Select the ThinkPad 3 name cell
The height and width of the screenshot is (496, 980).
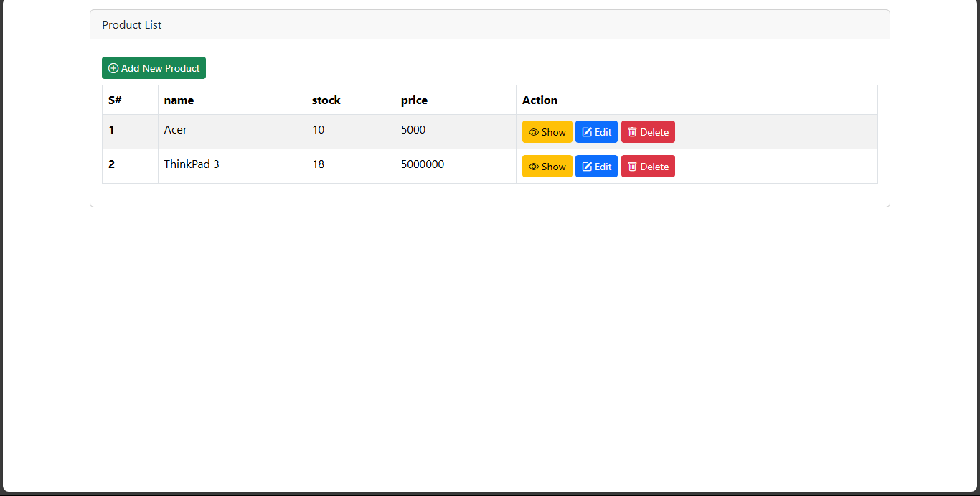[x=232, y=167]
